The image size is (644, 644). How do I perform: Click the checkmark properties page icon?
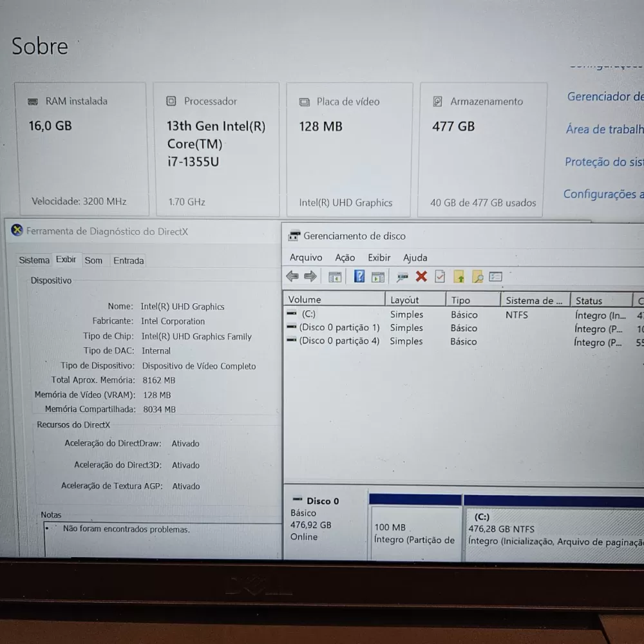pos(440,276)
